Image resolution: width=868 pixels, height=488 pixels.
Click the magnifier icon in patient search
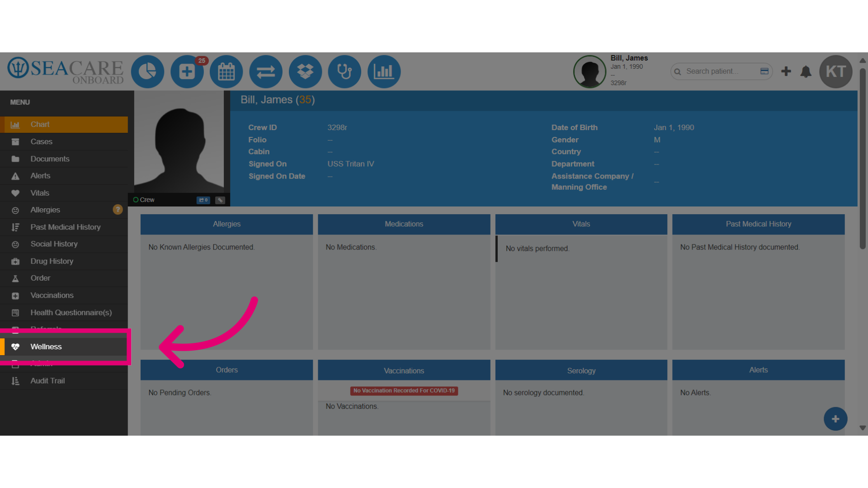pyautogui.click(x=677, y=72)
